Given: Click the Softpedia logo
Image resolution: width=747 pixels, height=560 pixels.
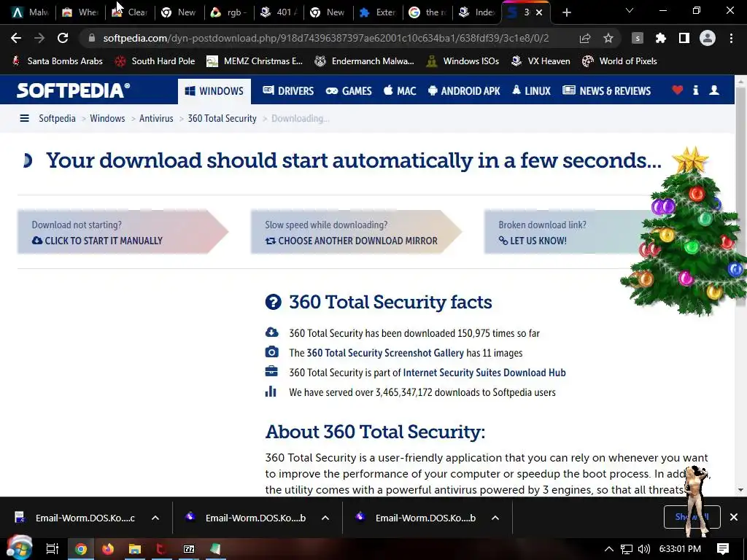Looking at the screenshot, I should coord(73,90).
